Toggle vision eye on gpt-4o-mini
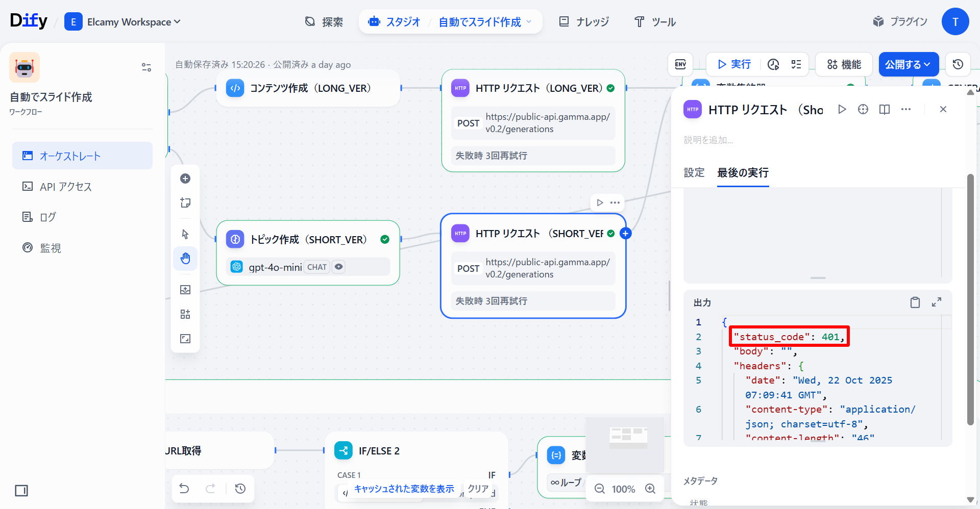980x509 pixels. 338,267
